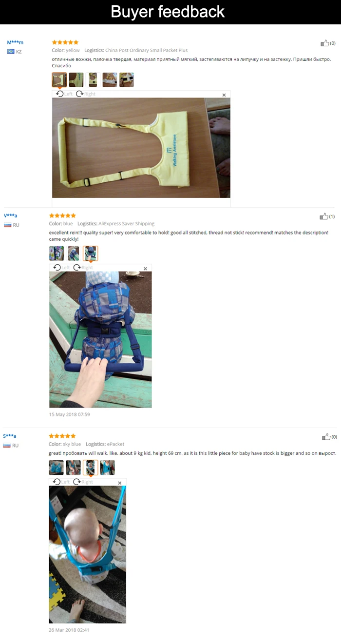Screen dimensions: 341x644
Task: Open fifth thumbnail in M***m's review
Action: click(x=127, y=79)
